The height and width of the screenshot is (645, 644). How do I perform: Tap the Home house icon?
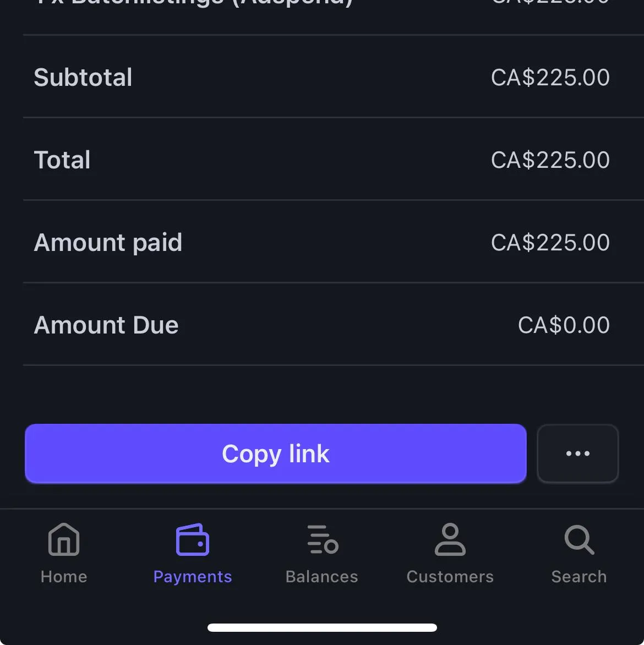pyautogui.click(x=64, y=539)
